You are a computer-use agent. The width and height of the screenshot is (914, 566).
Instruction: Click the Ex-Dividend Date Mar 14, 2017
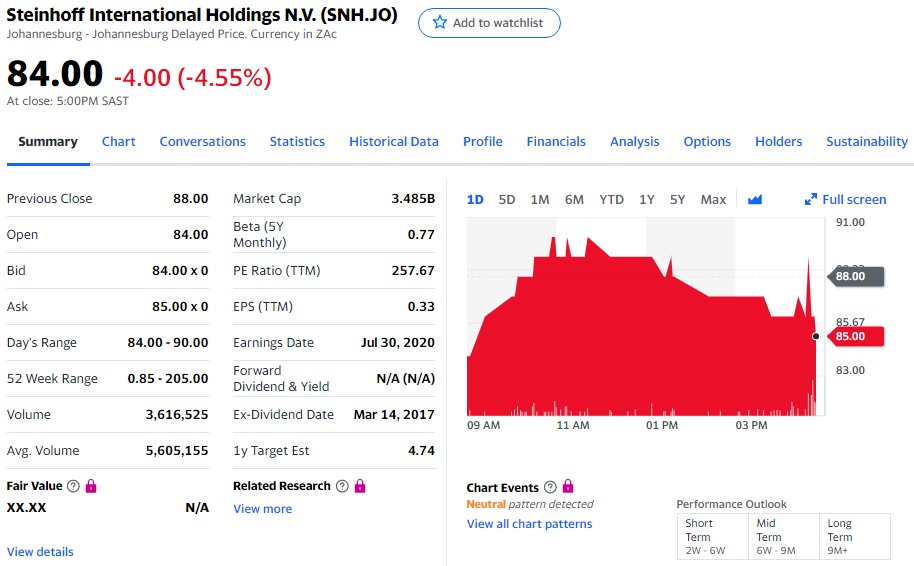point(394,414)
